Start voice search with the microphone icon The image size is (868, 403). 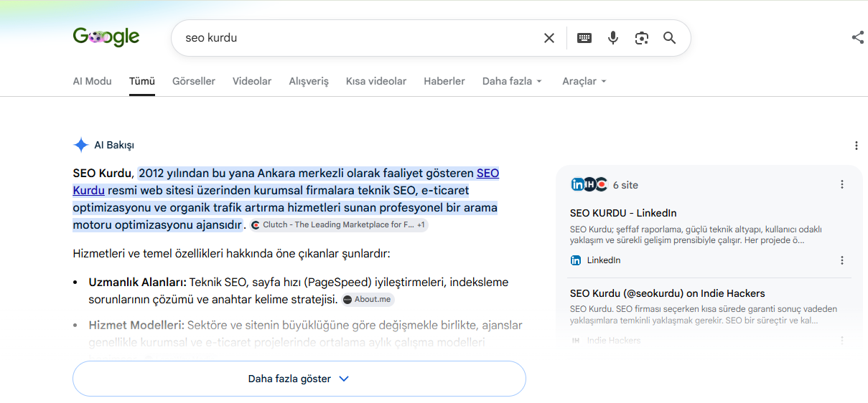pyautogui.click(x=613, y=38)
